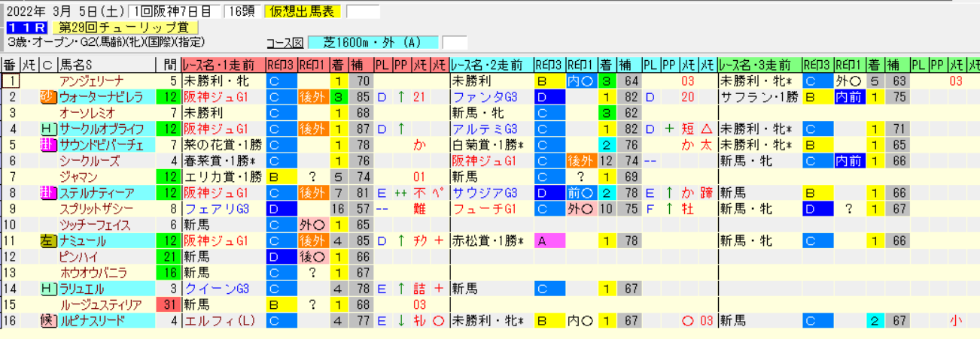
Task: Select horse name ルージュスティリア
Action: 101,305
